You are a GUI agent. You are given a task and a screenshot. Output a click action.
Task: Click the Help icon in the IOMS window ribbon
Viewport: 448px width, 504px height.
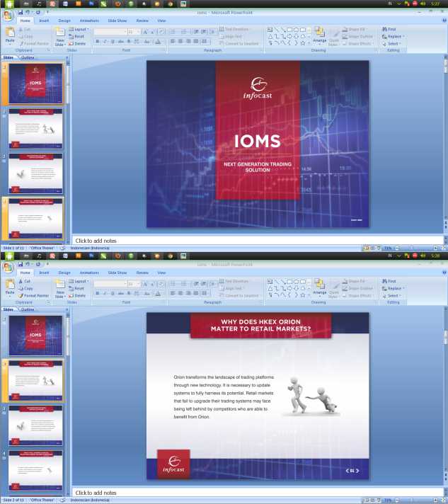tap(444, 21)
